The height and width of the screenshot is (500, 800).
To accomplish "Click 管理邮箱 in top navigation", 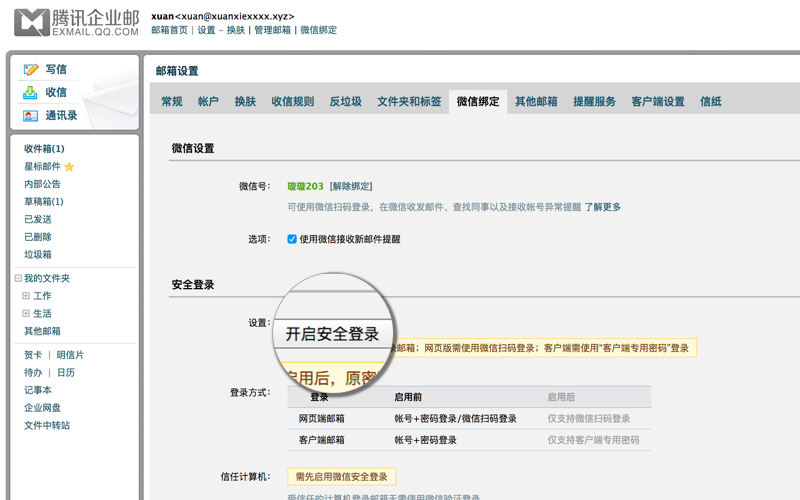I will point(273,30).
